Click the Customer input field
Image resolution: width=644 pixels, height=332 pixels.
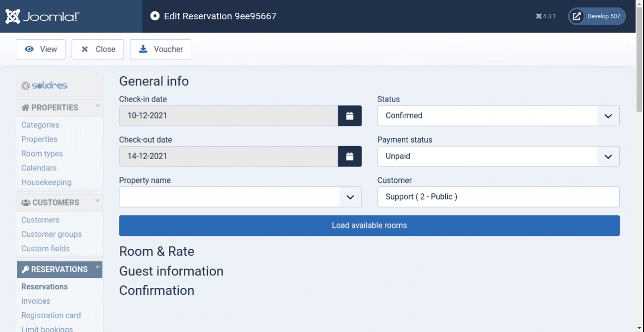pos(498,197)
